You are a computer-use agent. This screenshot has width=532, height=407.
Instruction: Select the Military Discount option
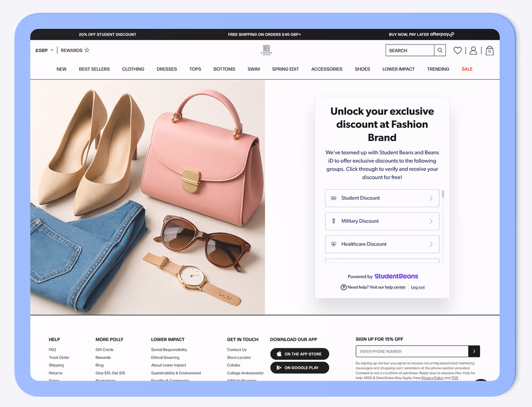[x=382, y=221]
